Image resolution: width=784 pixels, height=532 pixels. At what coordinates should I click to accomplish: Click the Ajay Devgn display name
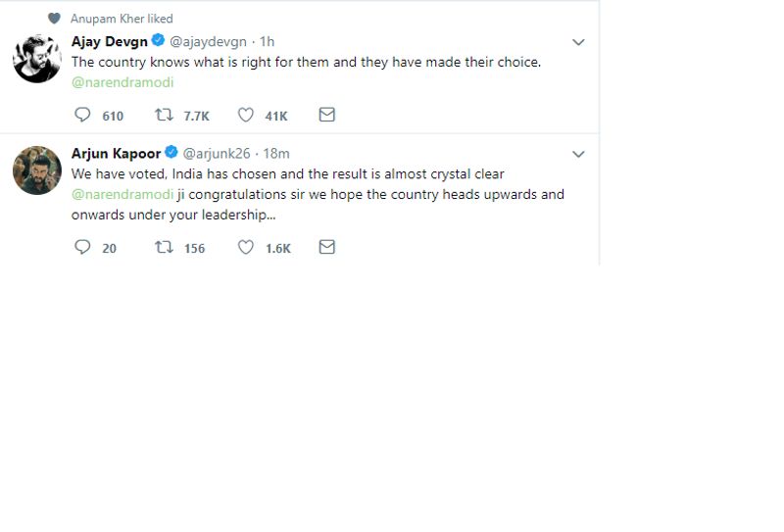point(109,41)
